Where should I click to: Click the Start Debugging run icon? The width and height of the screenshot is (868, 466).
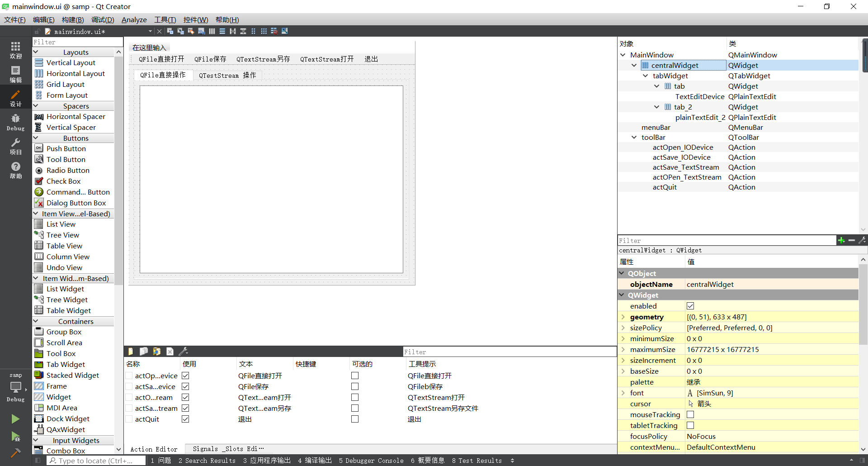point(15,436)
